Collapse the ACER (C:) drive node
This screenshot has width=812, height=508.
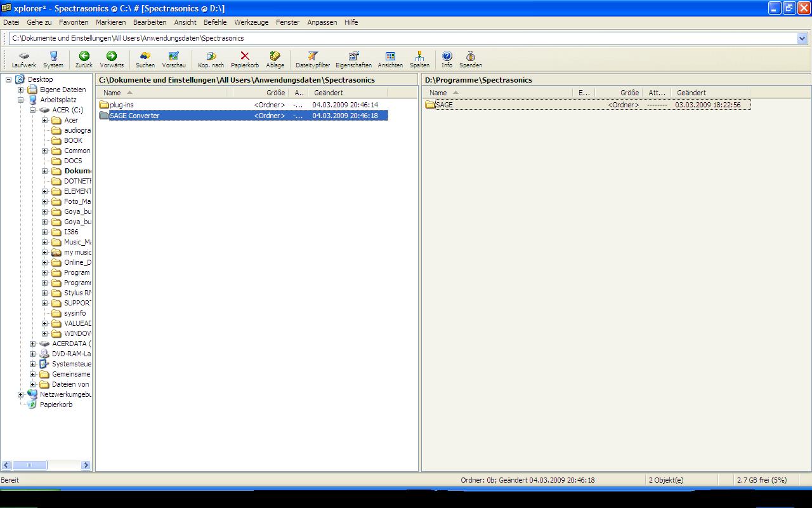click(32, 110)
